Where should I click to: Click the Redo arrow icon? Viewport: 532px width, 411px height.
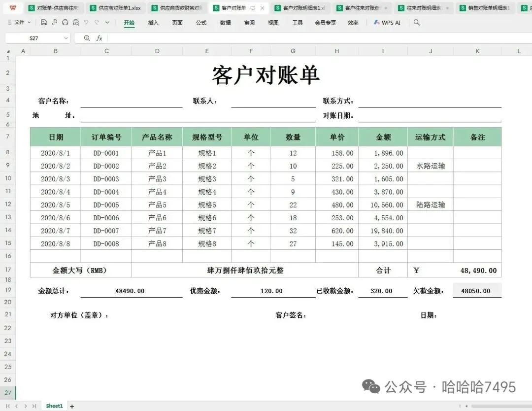pyautogui.click(x=97, y=22)
